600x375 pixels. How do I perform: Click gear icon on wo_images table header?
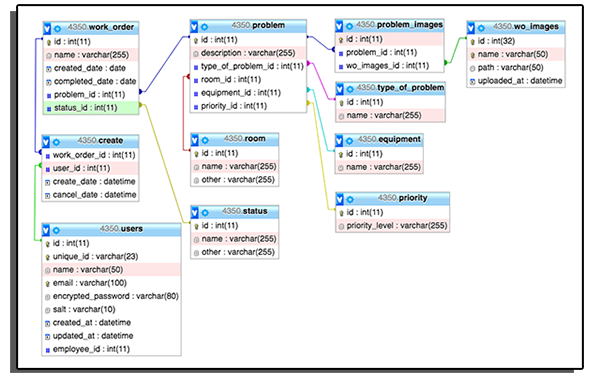pos(481,28)
